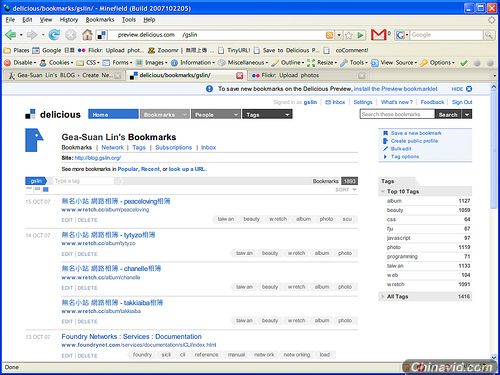Image resolution: width=500 pixels, height=375 pixels.
Task: Open the Bookmarks menu in menu bar
Action: click(x=100, y=20)
